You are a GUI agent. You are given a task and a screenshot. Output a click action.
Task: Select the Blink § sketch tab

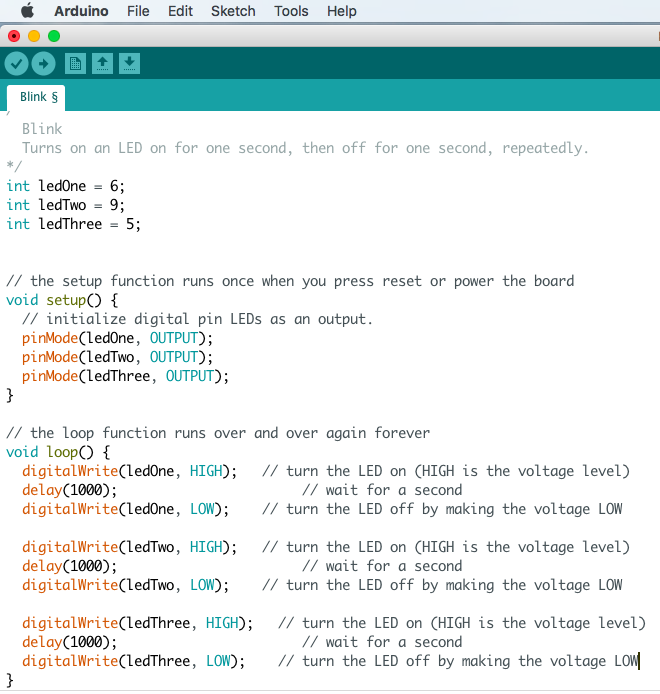pos(36,97)
